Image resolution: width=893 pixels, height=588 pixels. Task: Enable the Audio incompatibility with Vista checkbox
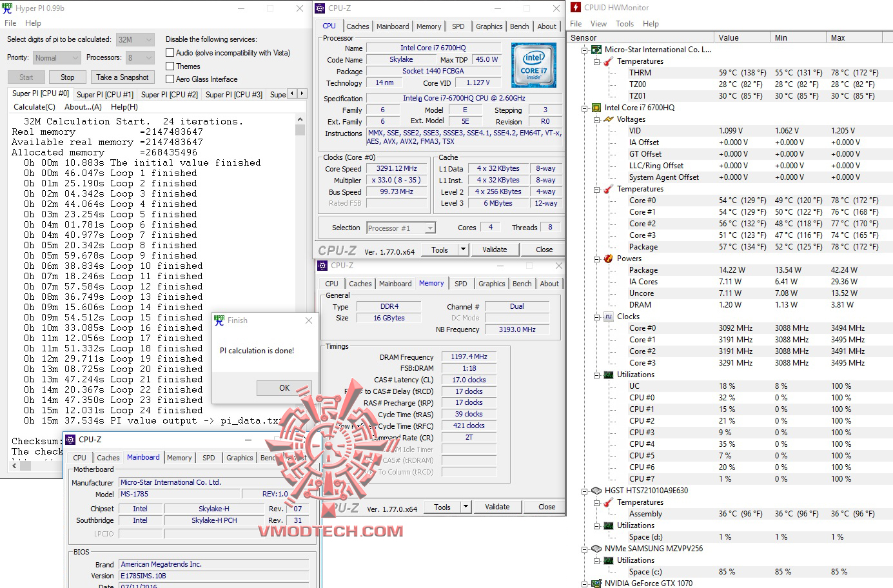170,53
